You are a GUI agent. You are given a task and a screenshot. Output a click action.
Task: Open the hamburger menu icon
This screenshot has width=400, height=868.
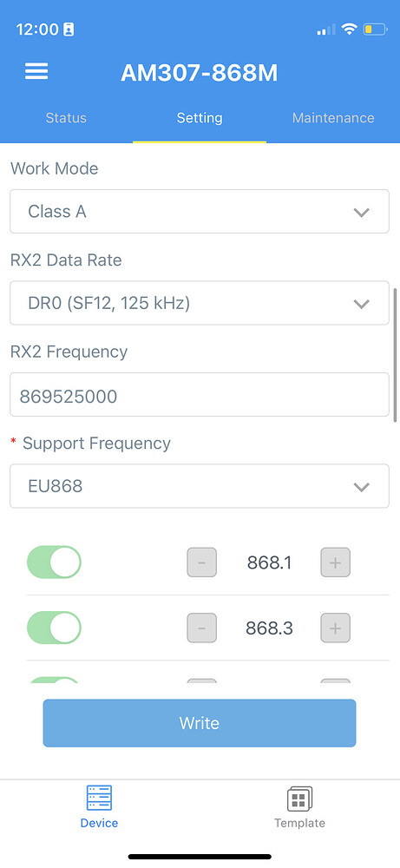tap(36, 71)
